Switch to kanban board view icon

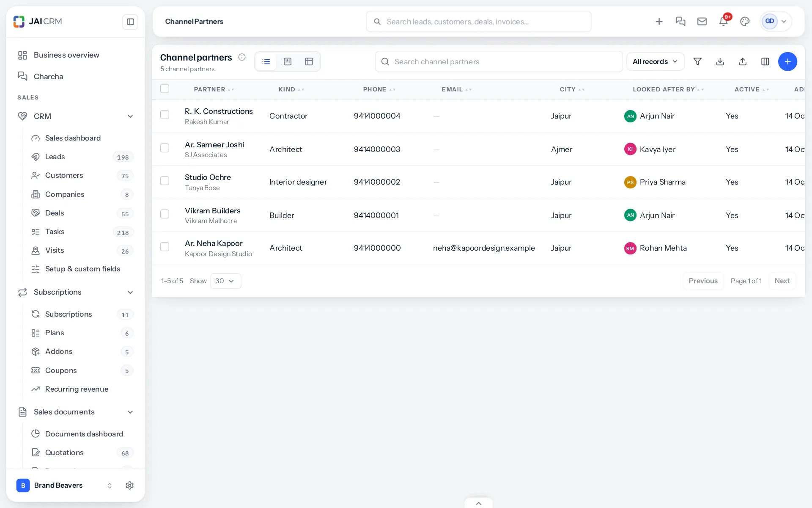point(288,62)
